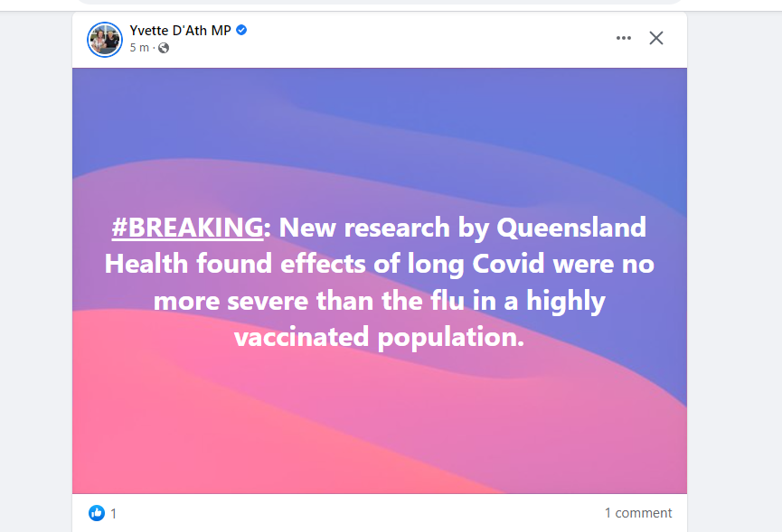Open the post options three-dot menu

pyautogui.click(x=624, y=38)
